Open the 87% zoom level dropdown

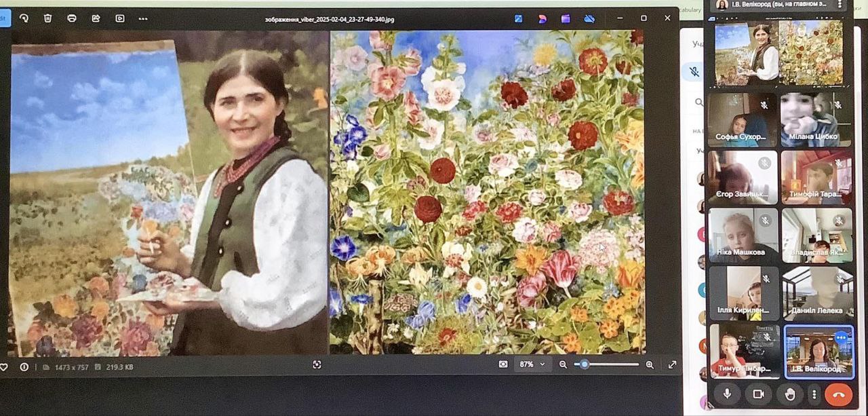point(532,364)
